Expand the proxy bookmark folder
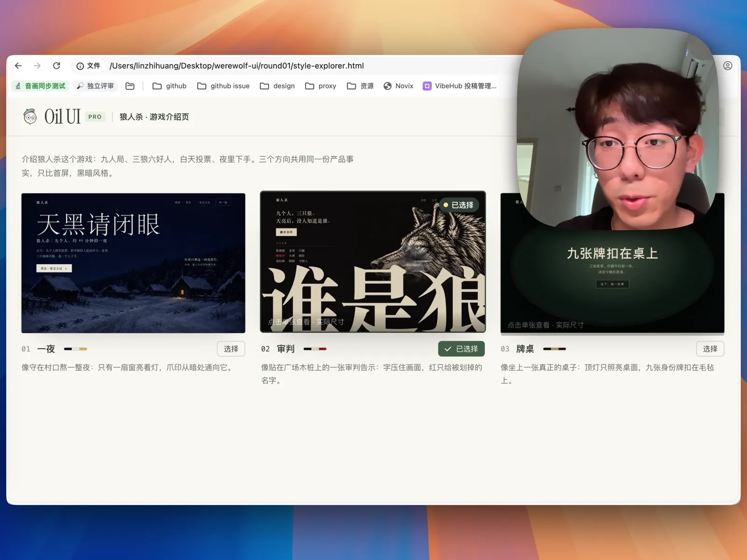Screen dimensions: 747x560 [321, 86]
